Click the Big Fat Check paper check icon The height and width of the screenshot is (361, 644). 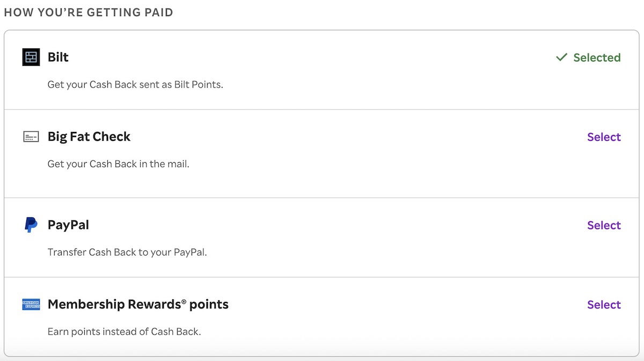(x=31, y=137)
